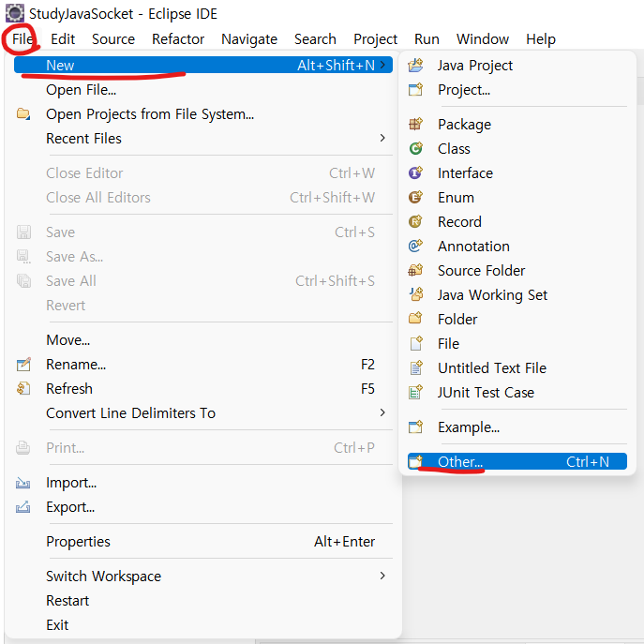
Task: Click the Folder icon in New submenu
Action: 415,319
